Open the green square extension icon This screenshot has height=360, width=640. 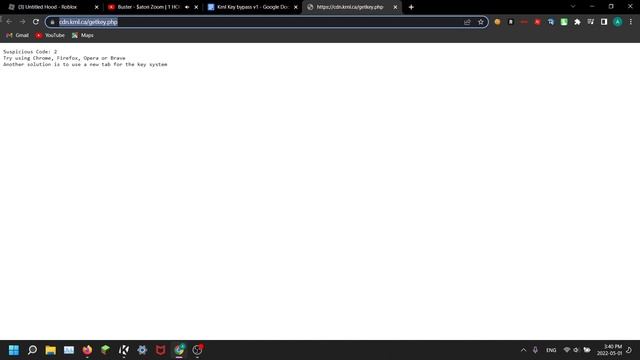(x=564, y=22)
